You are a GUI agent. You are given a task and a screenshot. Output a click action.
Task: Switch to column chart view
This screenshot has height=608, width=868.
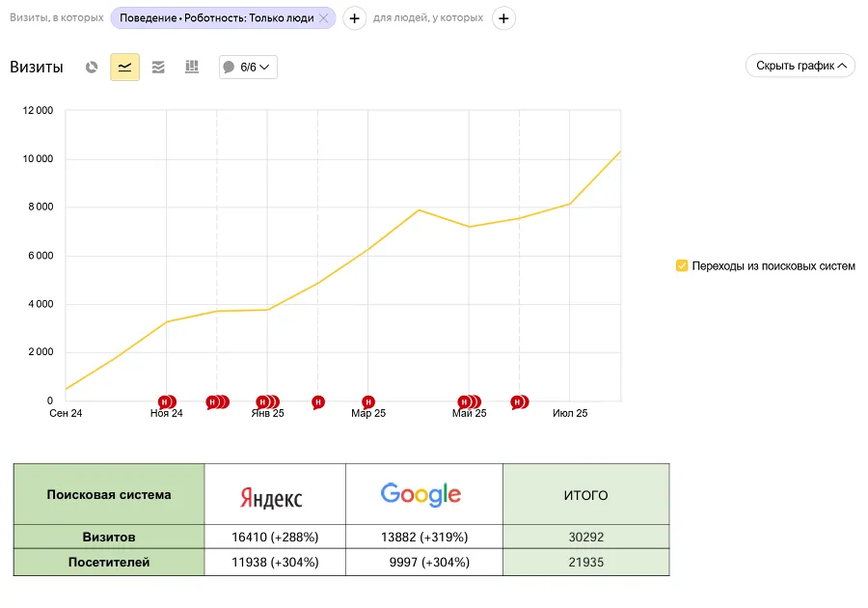[191, 68]
